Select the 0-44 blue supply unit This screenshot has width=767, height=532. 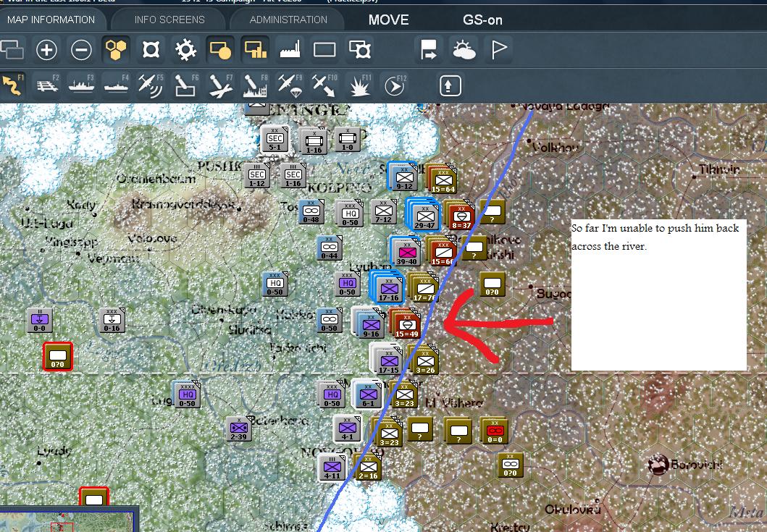(330, 248)
